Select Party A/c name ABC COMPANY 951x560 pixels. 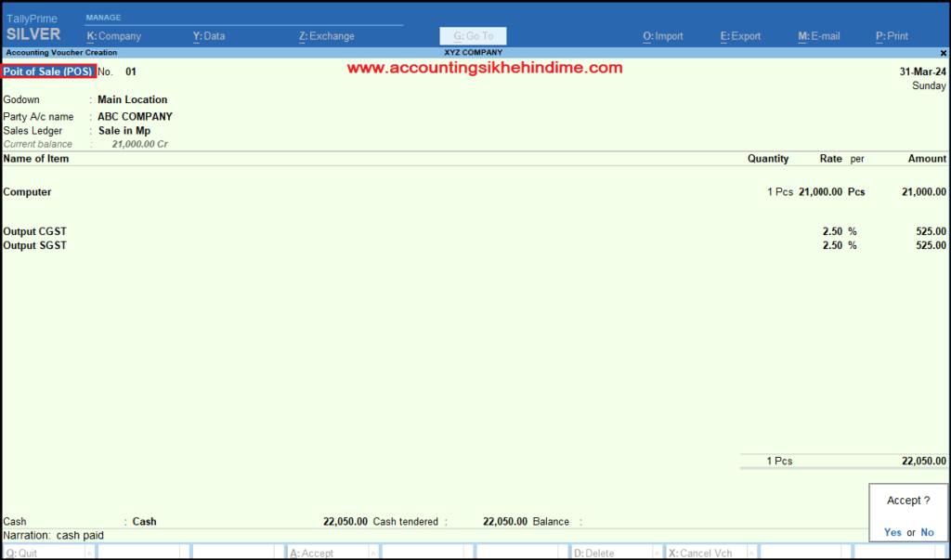coord(135,116)
